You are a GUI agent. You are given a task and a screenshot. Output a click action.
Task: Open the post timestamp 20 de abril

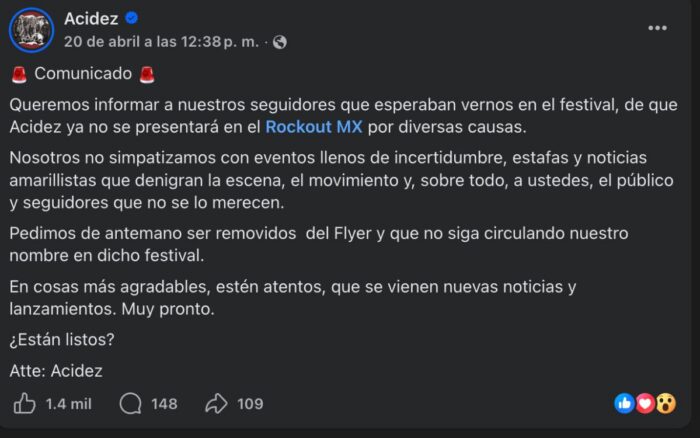pos(160,42)
